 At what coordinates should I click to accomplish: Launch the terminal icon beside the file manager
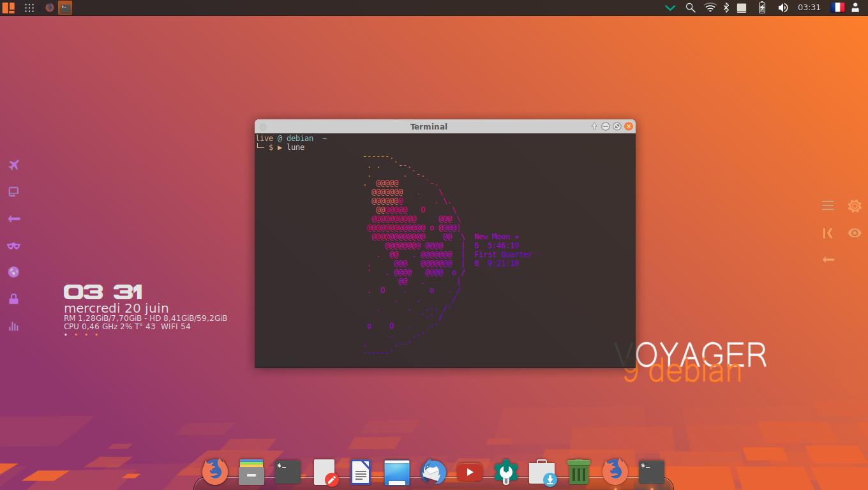pos(288,472)
